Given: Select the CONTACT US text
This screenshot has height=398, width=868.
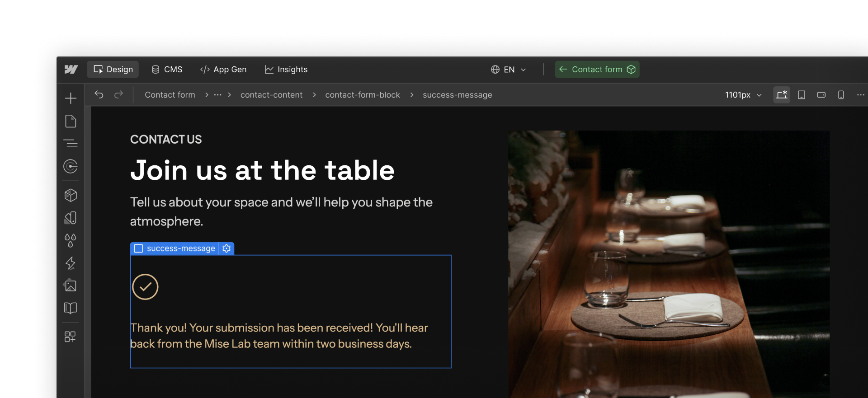Looking at the screenshot, I should click(x=166, y=139).
